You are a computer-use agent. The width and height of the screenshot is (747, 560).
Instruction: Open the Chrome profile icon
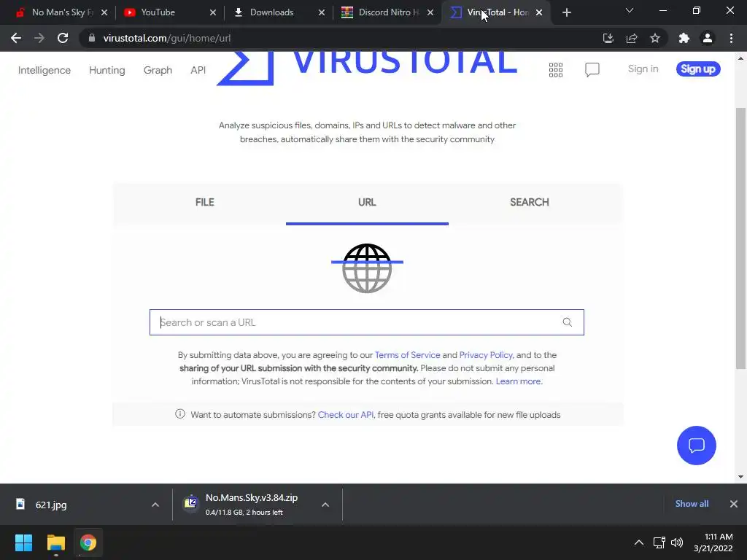click(708, 38)
